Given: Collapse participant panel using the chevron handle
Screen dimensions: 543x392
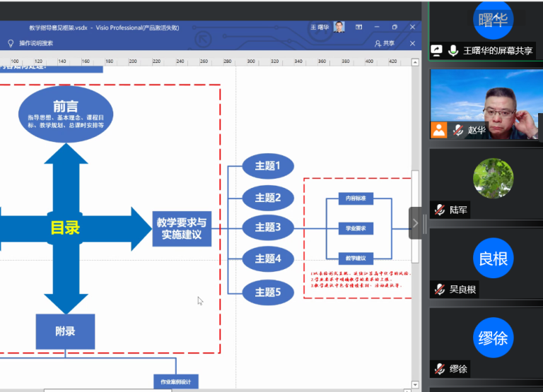Looking at the screenshot, I should click(x=416, y=223).
